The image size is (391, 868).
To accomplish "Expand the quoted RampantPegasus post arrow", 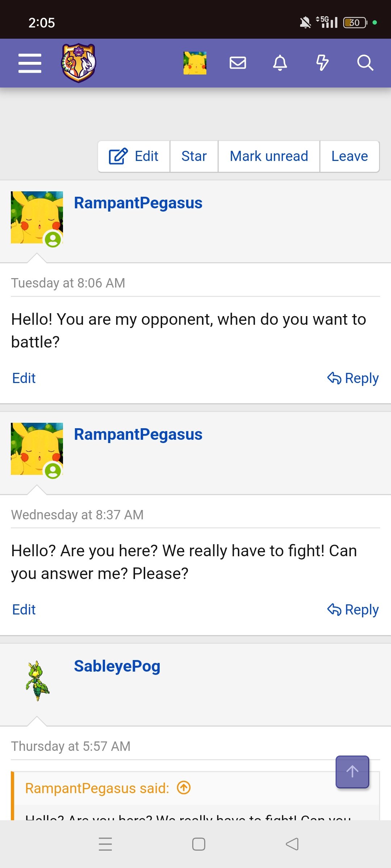I will point(184,788).
